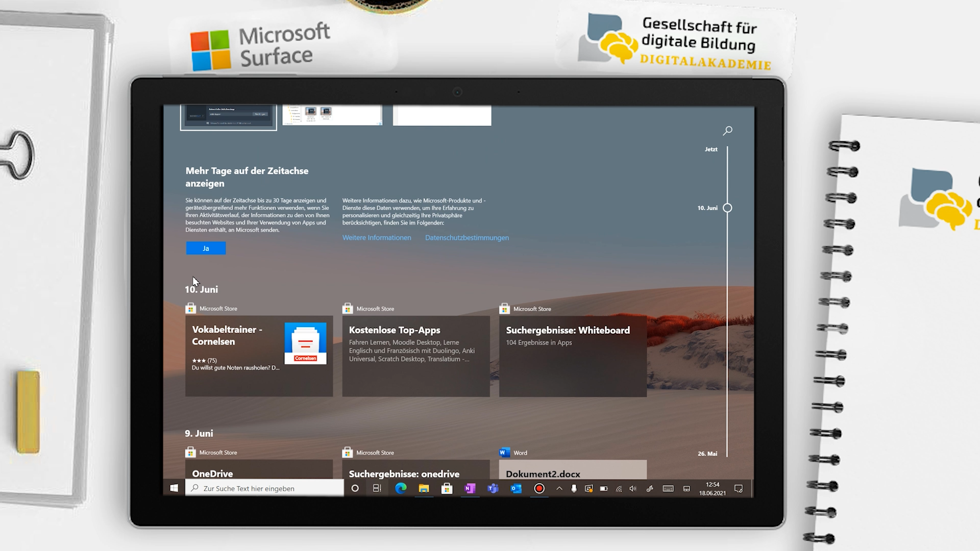Toggle the Task View button in taskbar
Screen dimensions: 980x551
pyautogui.click(x=377, y=488)
